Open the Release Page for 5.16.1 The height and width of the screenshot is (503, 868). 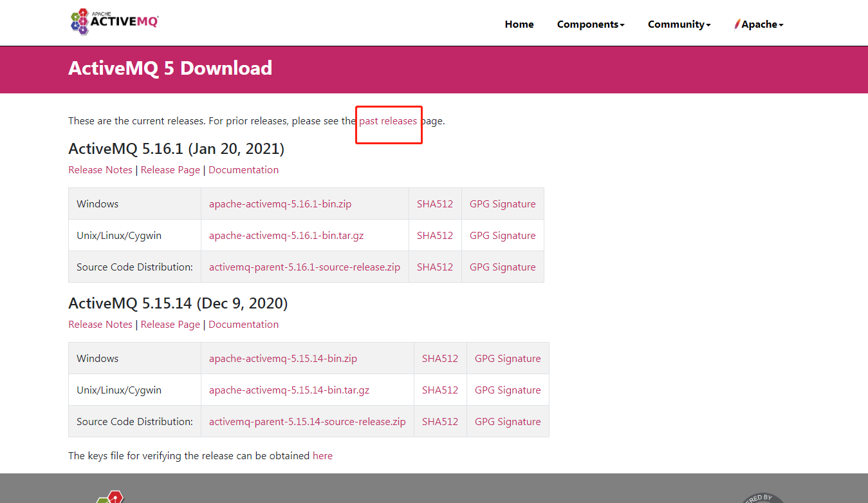[x=170, y=169]
